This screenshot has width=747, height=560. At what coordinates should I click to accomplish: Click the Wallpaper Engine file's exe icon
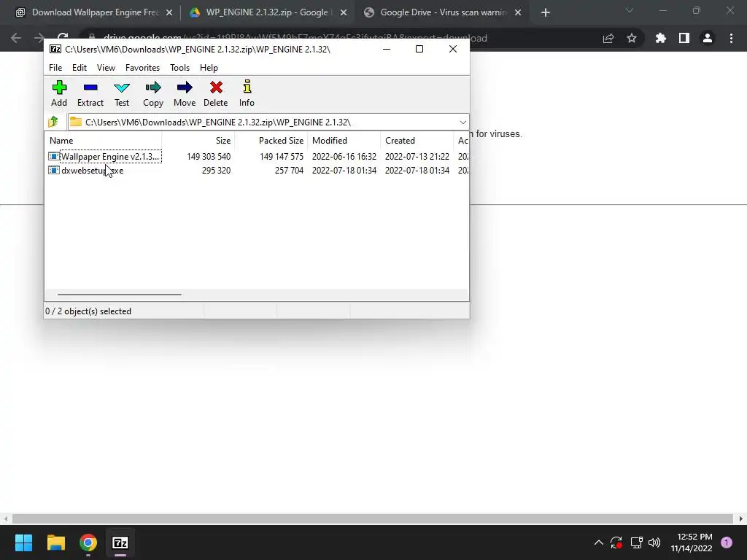click(x=54, y=156)
